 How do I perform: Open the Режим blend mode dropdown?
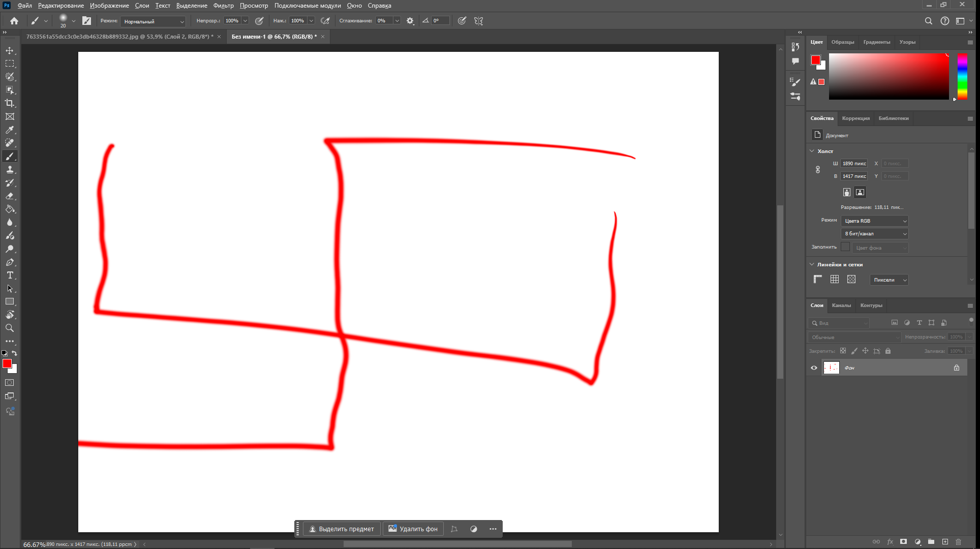[x=154, y=21]
